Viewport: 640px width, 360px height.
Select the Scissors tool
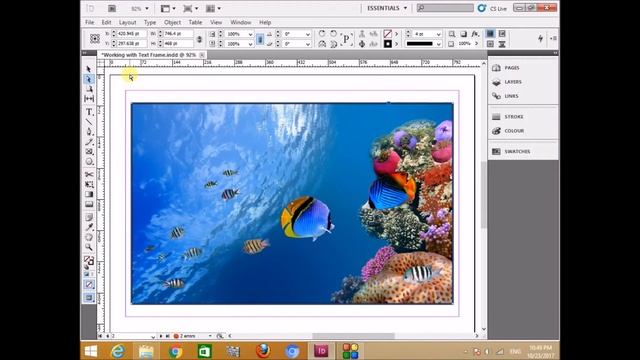pos(89,174)
